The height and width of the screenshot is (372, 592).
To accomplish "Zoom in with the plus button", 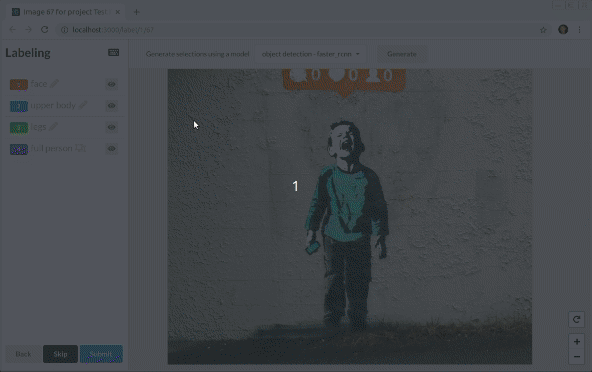I will pos(577,342).
